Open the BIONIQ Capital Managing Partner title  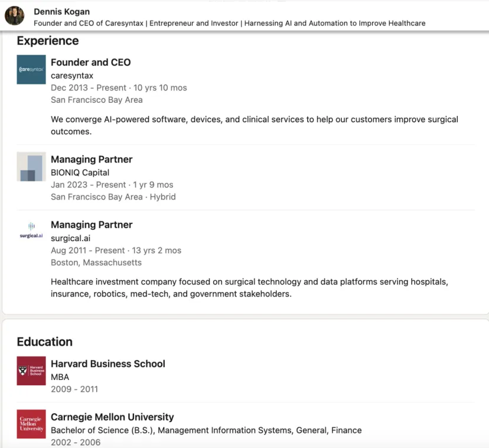click(x=92, y=159)
